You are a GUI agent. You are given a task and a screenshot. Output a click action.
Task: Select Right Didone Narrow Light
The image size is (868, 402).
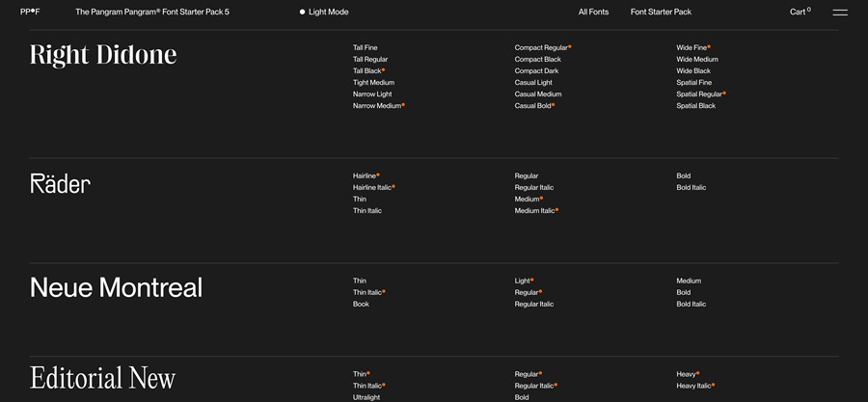point(372,94)
